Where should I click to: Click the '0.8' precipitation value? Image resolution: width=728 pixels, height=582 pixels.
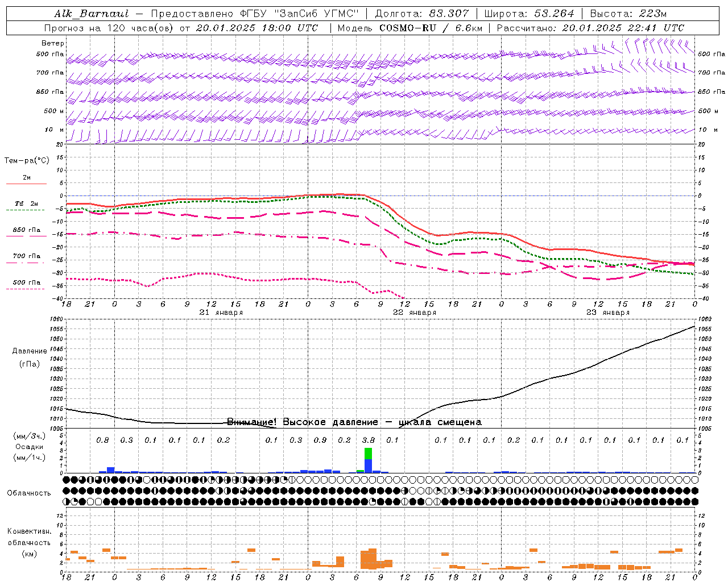(x=102, y=440)
